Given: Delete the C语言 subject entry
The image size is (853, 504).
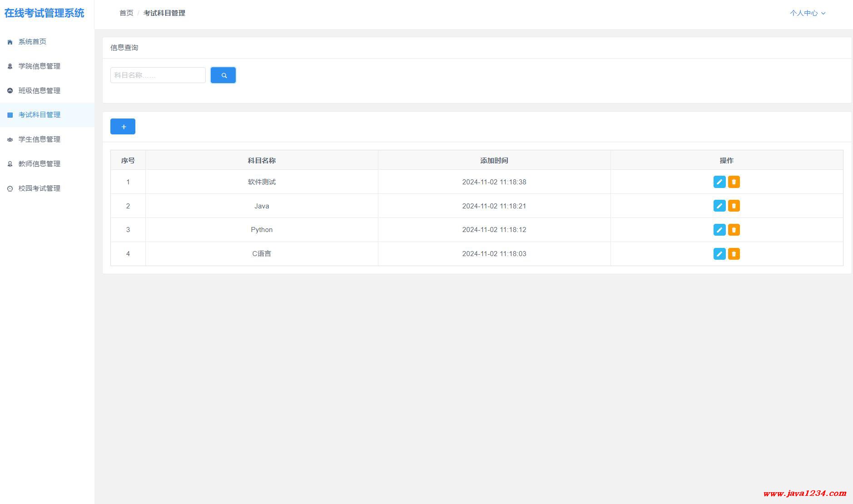Looking at the screenshot, I should (x=734, y=254).
